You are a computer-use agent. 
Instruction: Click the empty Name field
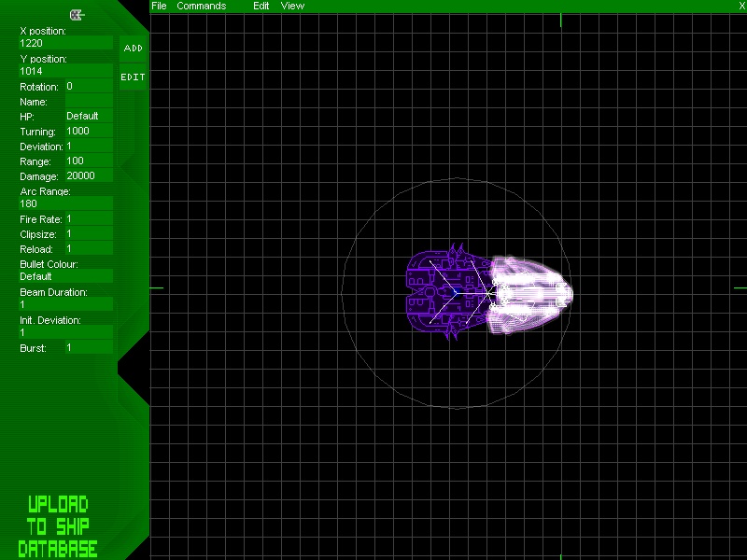(x=89, y=102)
